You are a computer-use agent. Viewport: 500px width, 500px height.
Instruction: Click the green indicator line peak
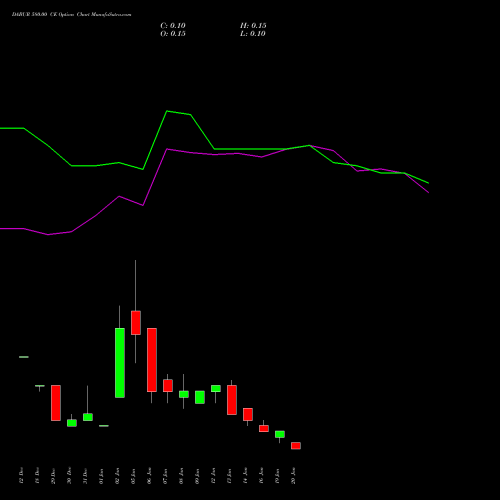(167, 111)
